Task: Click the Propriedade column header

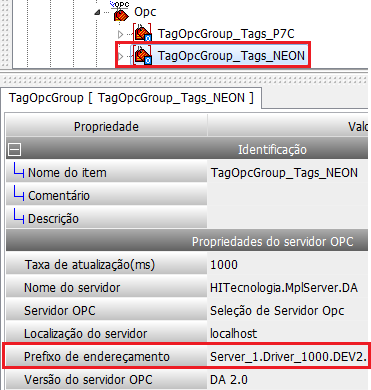Action: [x=106, y=126]
